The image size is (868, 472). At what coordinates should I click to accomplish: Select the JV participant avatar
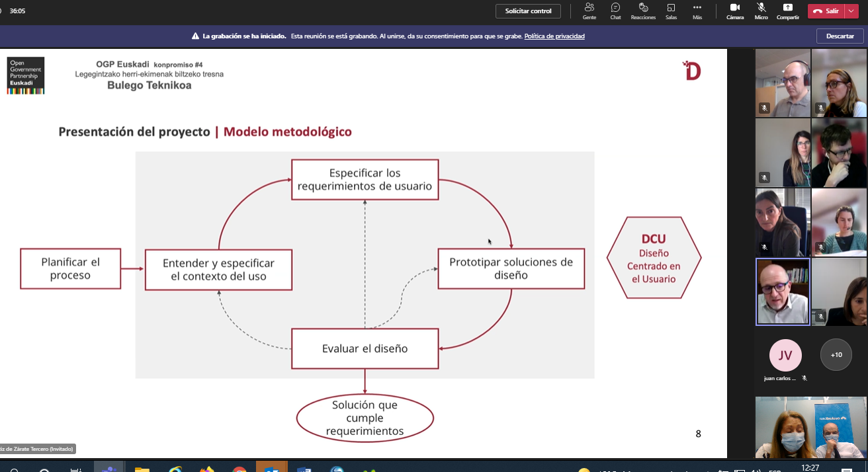point(785,356)
